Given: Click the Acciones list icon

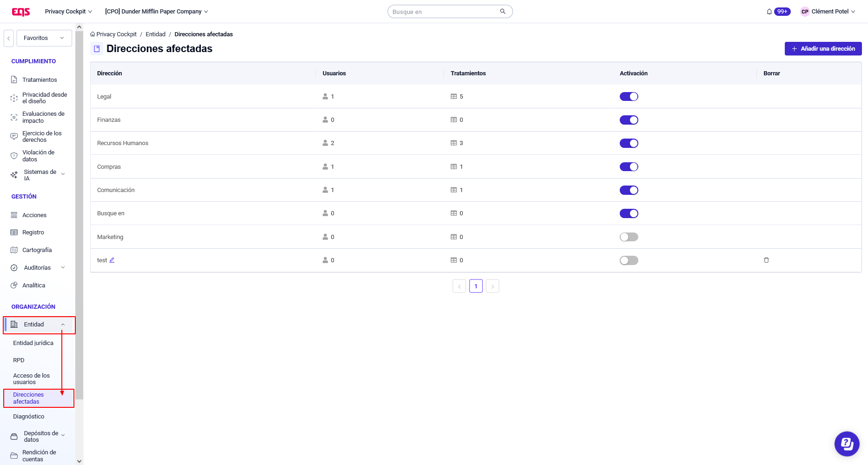Looking at the screenshot, I should tap(14, 215).
